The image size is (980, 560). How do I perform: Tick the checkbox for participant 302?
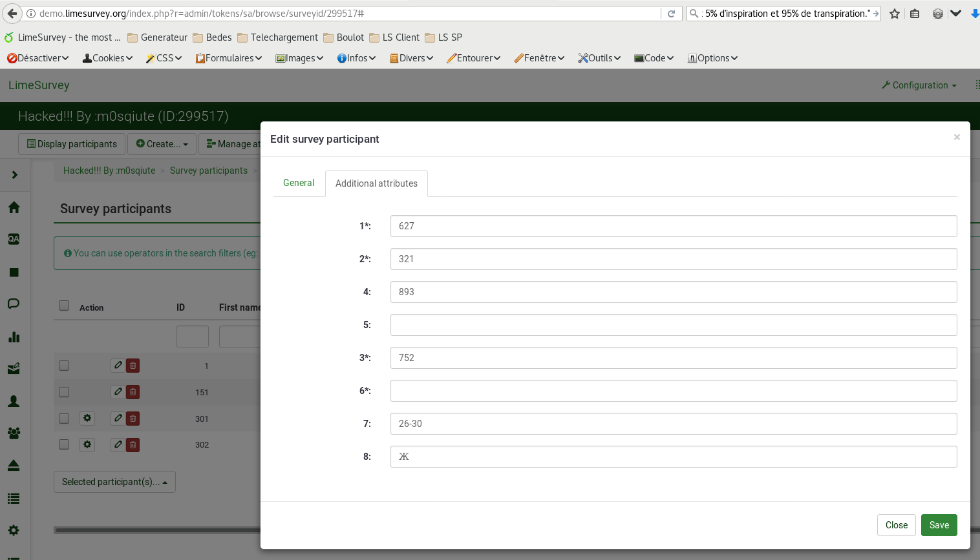click(64, 444)
